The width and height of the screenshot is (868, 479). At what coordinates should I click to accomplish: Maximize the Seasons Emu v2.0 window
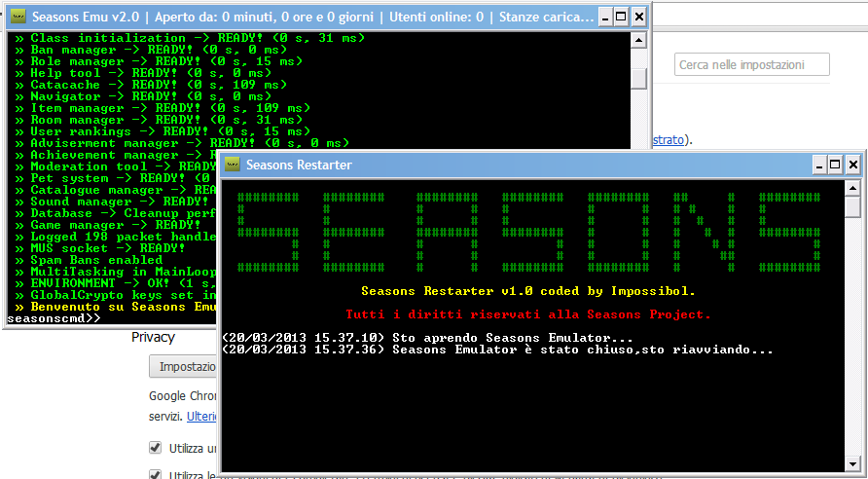pyautogui.click(x=621, y=18)
